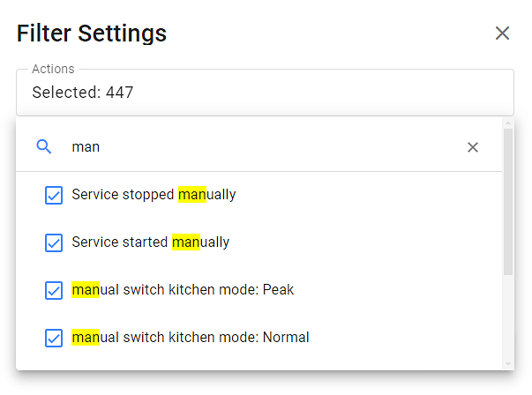This screenshot has width=532, height=395.
Task: Clear the search text with X icon
Action: tap(473, 147)
